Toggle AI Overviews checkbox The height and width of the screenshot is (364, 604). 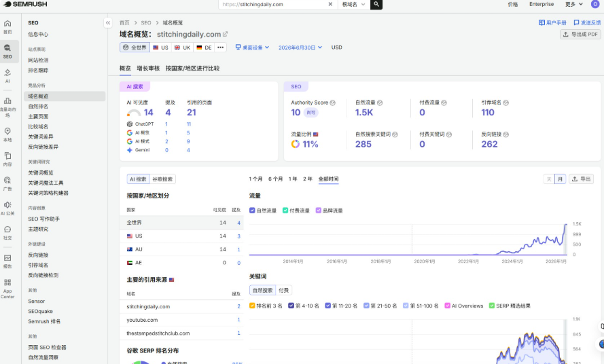point(447,306)
